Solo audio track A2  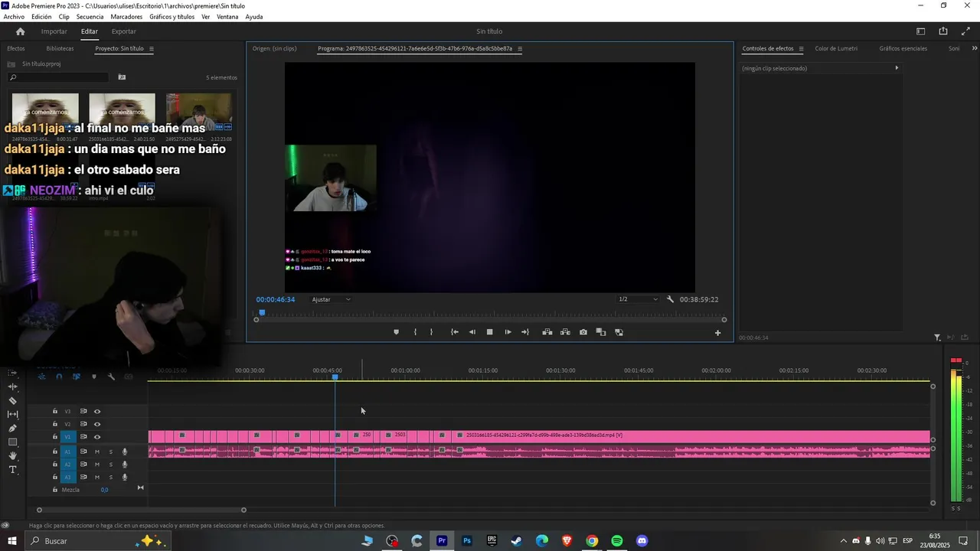110,465
